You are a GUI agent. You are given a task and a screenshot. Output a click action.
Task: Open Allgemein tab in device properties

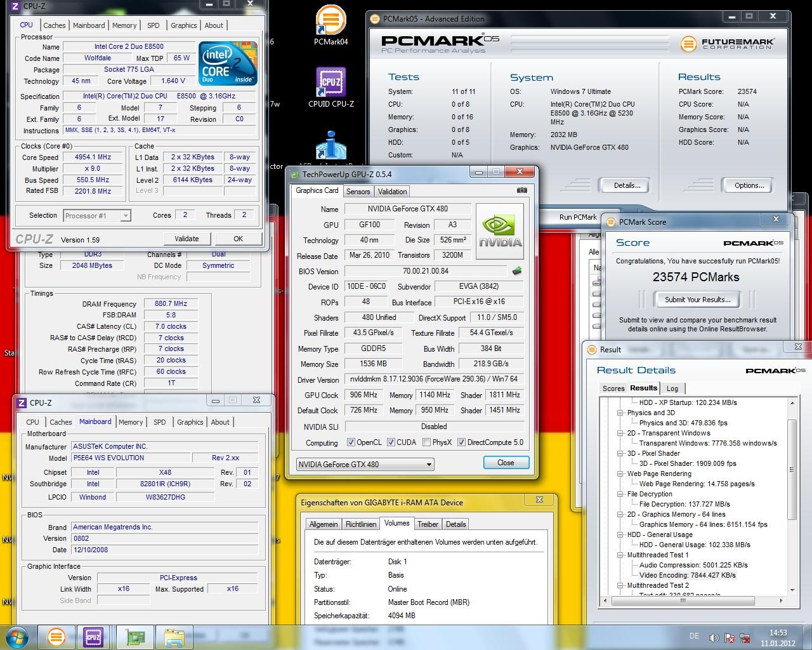(324, 524)
